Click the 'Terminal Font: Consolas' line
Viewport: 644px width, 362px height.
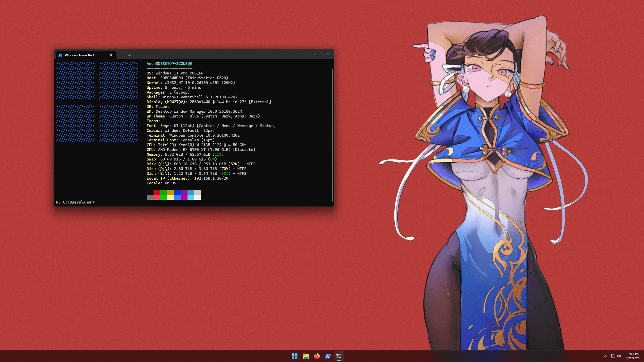click(x=181, y=140)
